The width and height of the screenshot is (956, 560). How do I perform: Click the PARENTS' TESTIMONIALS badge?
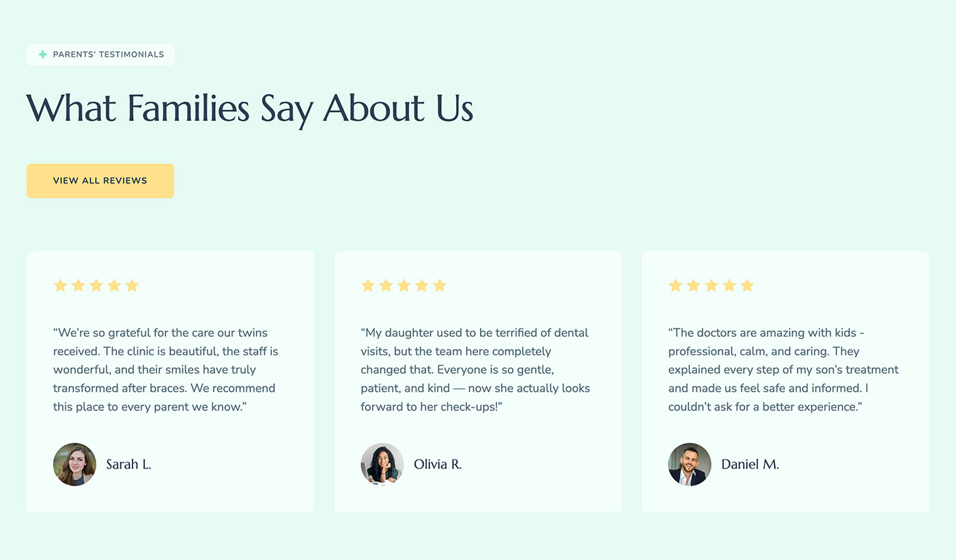click(100, 54)
